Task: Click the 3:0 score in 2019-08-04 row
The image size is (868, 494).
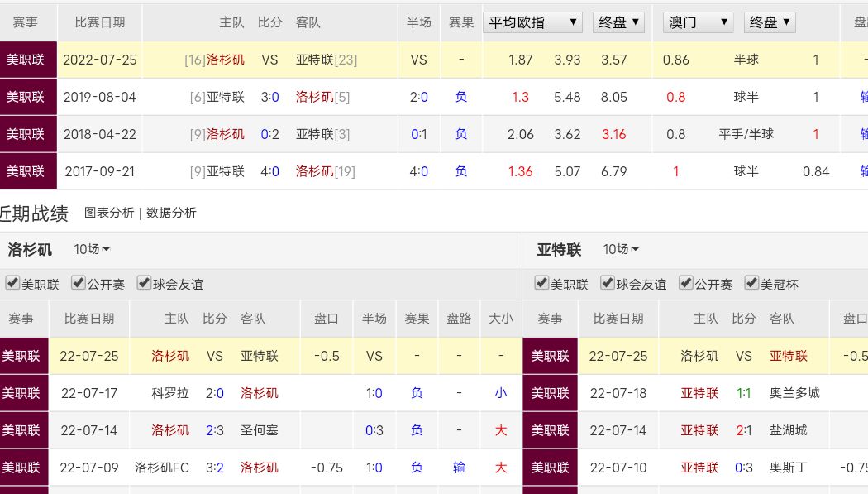Action: (269, 97)
